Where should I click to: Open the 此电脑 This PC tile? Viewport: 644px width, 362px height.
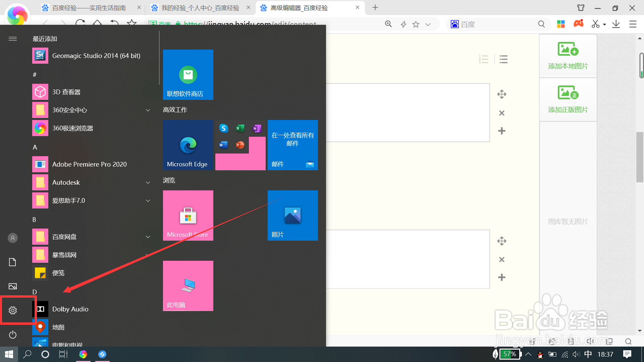(x=188, y=286)
